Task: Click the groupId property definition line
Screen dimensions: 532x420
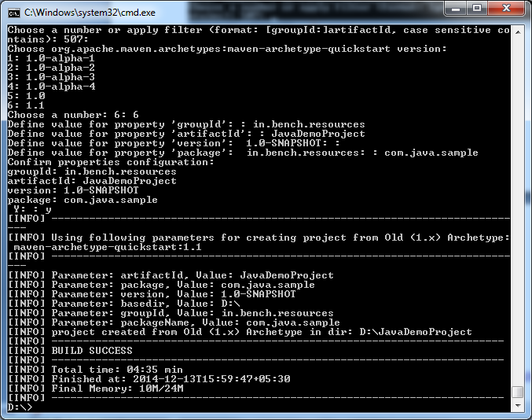Action: point(186,124)
